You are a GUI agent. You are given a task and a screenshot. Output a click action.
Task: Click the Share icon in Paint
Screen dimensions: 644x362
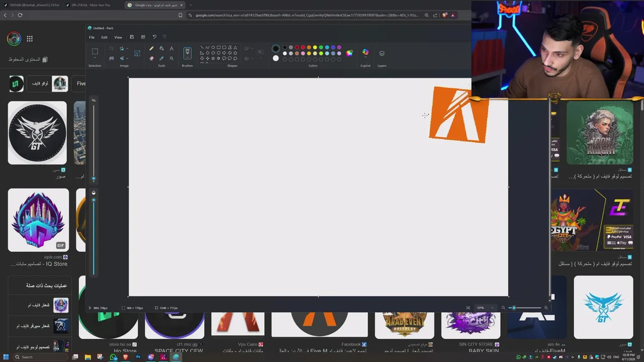[143, 37]
